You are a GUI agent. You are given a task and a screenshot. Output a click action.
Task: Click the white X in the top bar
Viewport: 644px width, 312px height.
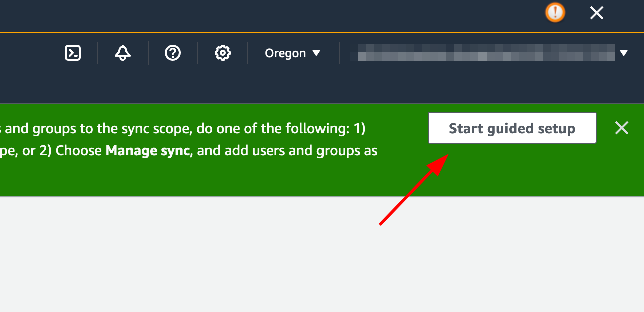(596, 13)
